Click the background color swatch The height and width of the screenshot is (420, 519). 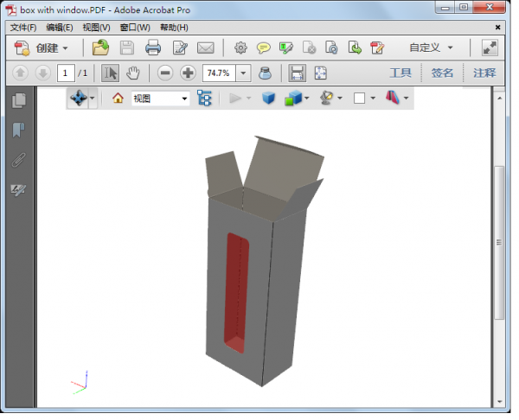[359, 99]
